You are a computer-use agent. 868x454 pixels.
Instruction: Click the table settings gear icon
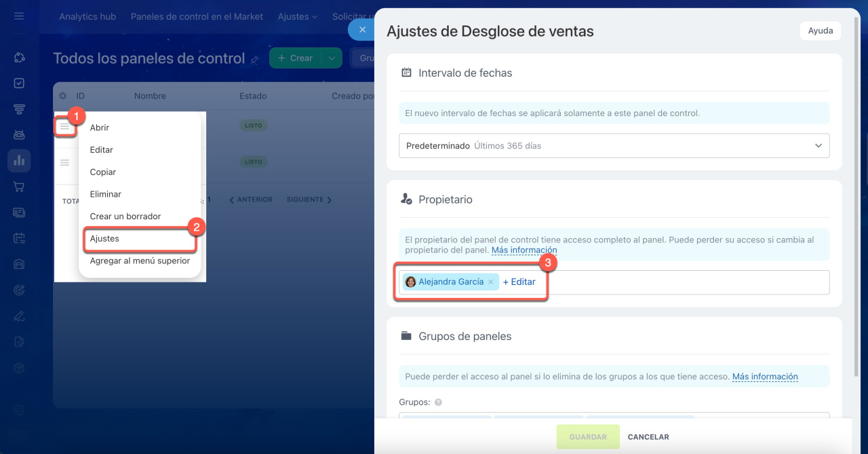tap(63, 96)
